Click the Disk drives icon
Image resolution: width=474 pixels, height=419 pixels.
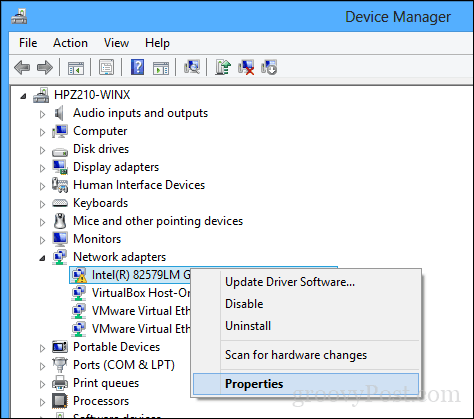[60, 152]
